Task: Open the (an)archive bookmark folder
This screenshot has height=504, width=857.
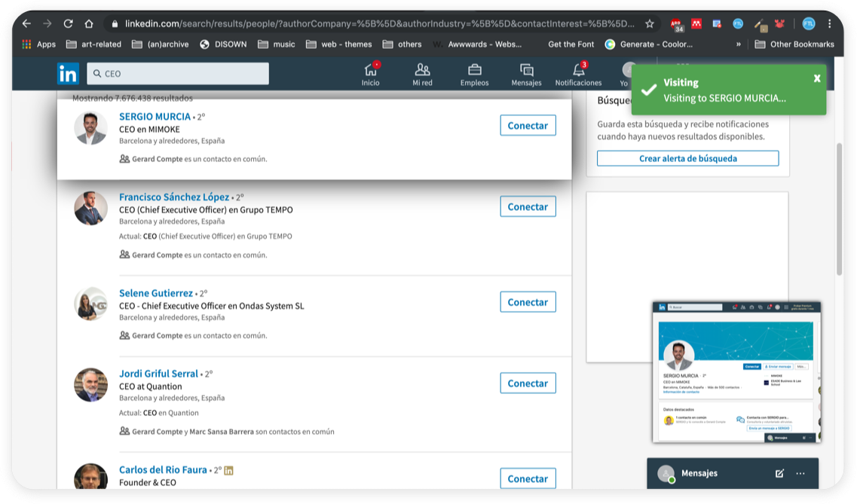Action: coord(160,44)
